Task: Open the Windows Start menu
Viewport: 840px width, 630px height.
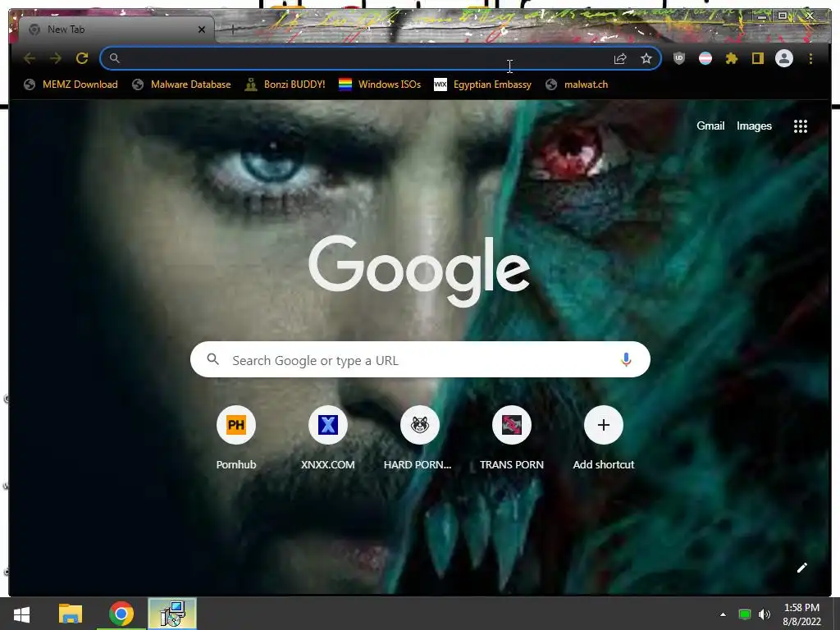Action: pyautogui.click(x=21, y=614)
